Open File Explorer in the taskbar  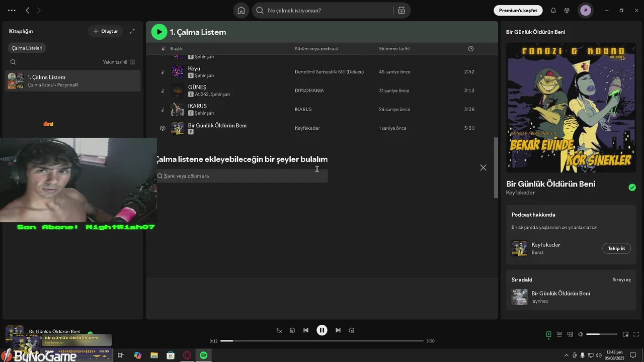(x=154, y=355)
